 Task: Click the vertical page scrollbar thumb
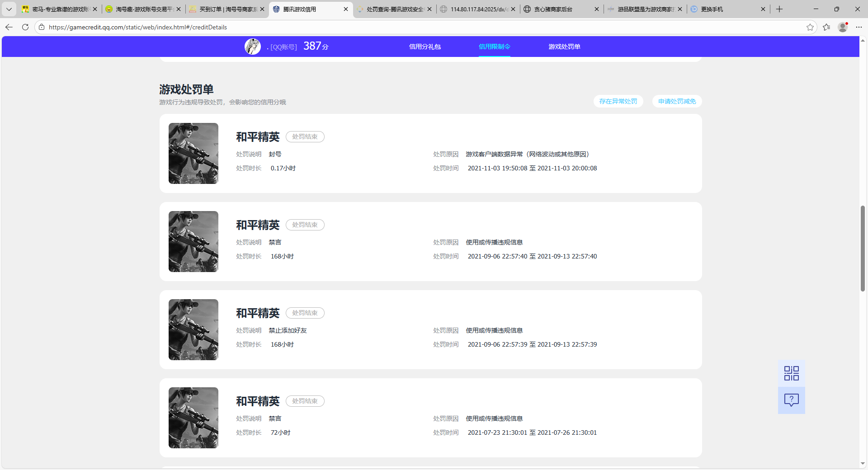[x=863, y=249]
